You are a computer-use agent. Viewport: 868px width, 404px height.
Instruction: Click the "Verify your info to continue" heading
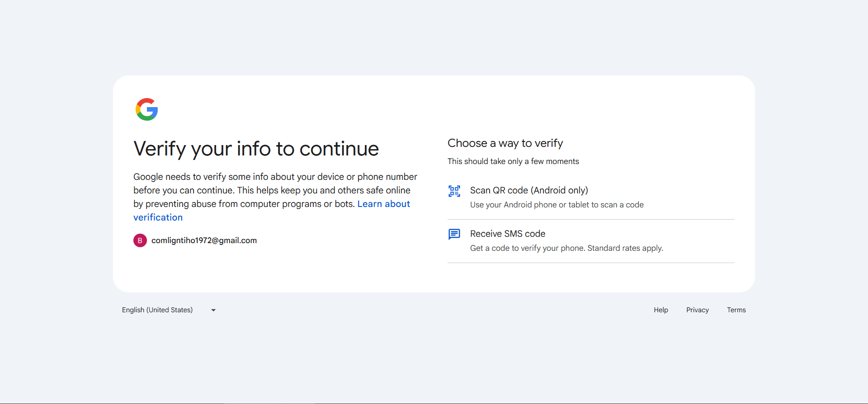click(x=256, y=149)
